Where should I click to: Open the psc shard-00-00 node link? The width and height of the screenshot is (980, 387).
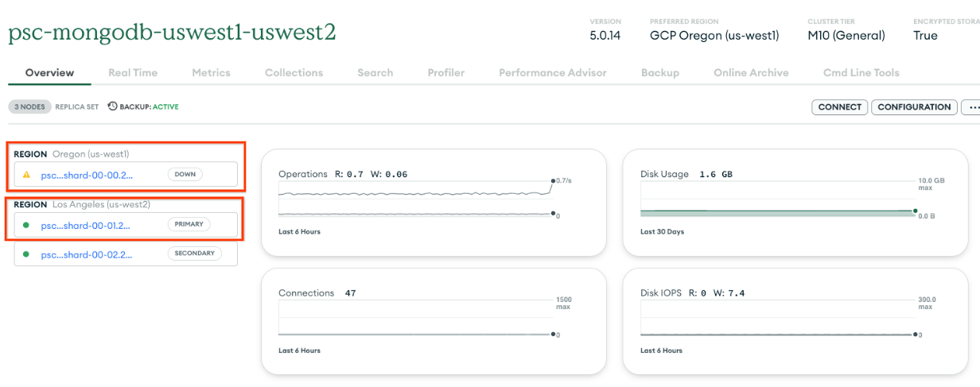[87, 175]
